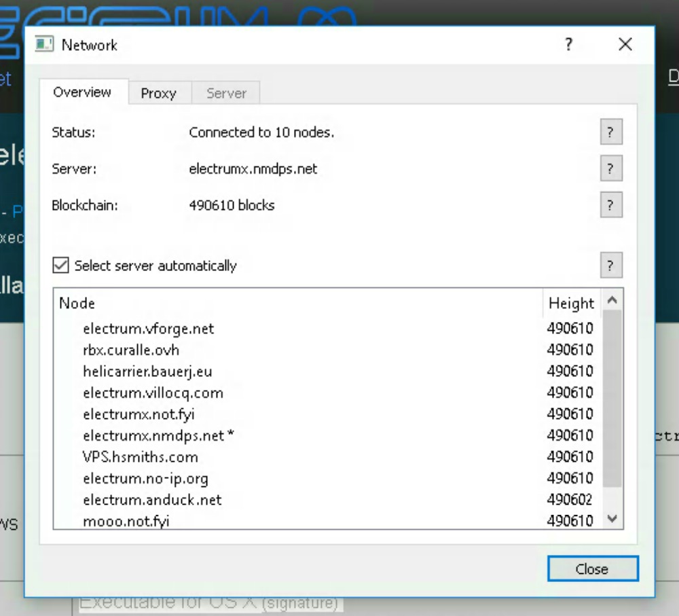Select node electrumx.not.fyi
The height and width of the screenshot is (616, 679).
139,414
